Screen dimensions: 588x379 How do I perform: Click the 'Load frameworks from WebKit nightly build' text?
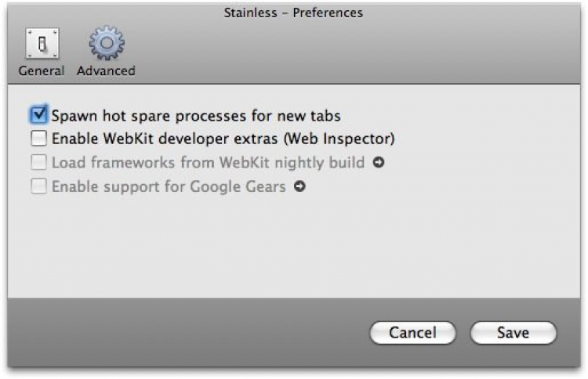click(208, 163)
